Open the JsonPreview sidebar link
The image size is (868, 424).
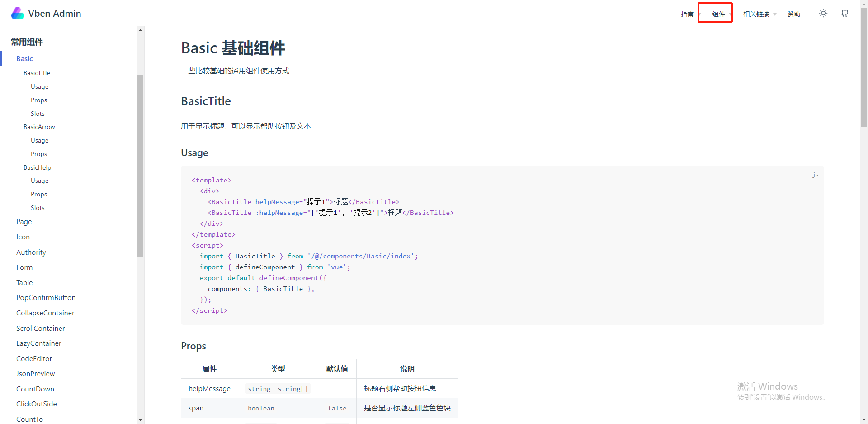(35, 374)
